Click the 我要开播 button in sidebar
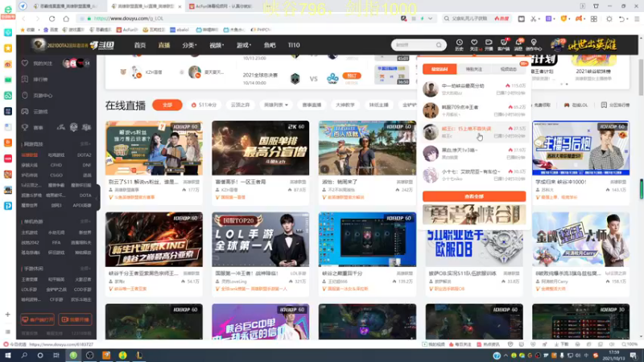This screenshot has width=644, height=362. pyautogui.click(x=75, y=319)
